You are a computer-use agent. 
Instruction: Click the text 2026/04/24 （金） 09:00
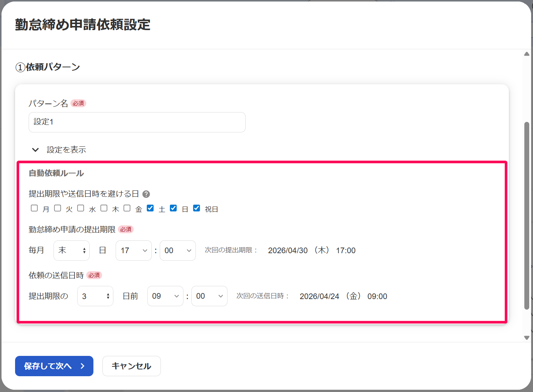point(344,296)
